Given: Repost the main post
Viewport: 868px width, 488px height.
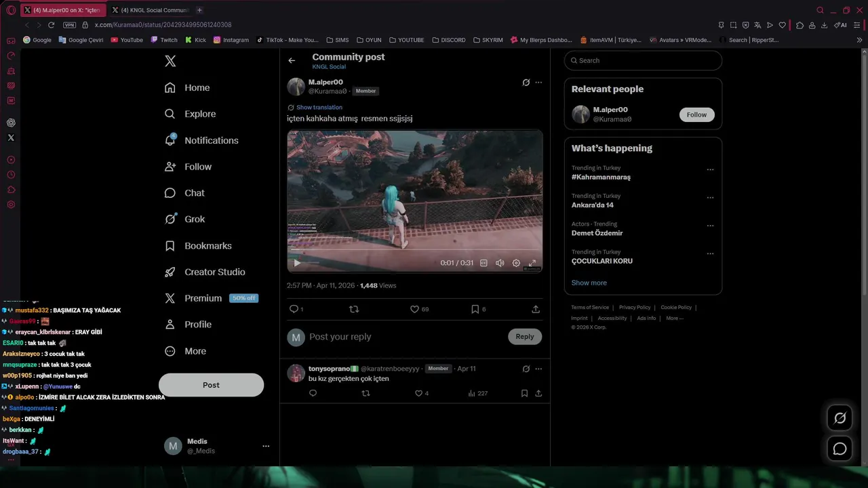Looking at the screenshot, I should [x=353, y=309].
